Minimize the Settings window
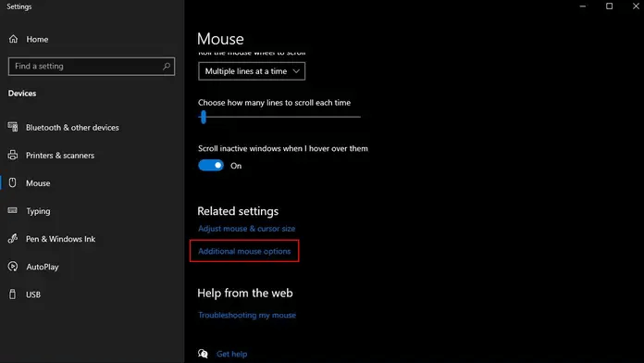The image size is (644, 363). click(582, 6)
